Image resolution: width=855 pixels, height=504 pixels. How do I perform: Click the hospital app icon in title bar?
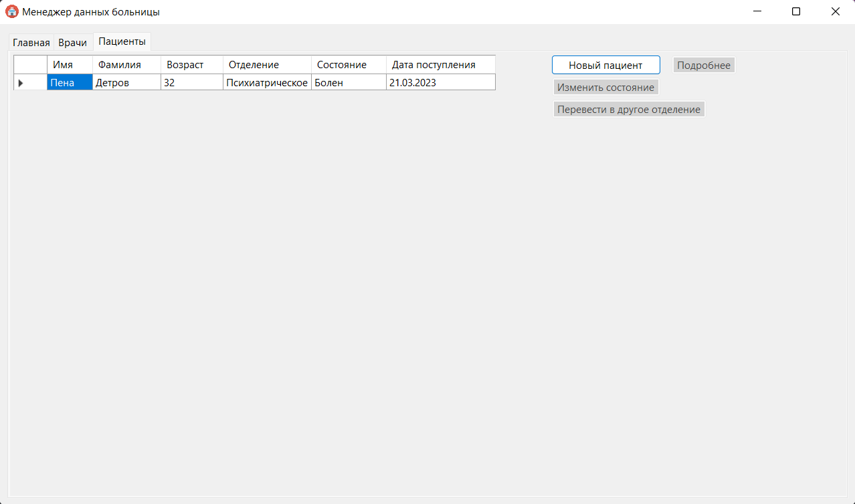click(x=11, y=11)
